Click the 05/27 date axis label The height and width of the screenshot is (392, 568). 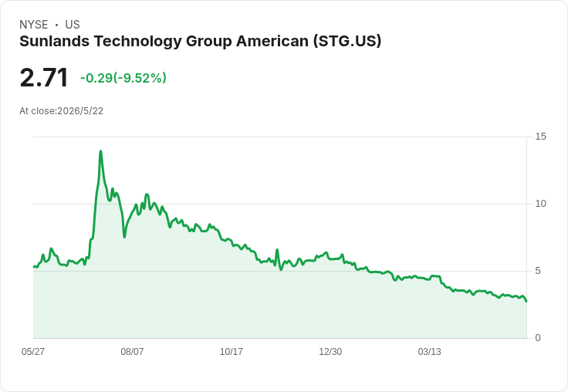33,351
